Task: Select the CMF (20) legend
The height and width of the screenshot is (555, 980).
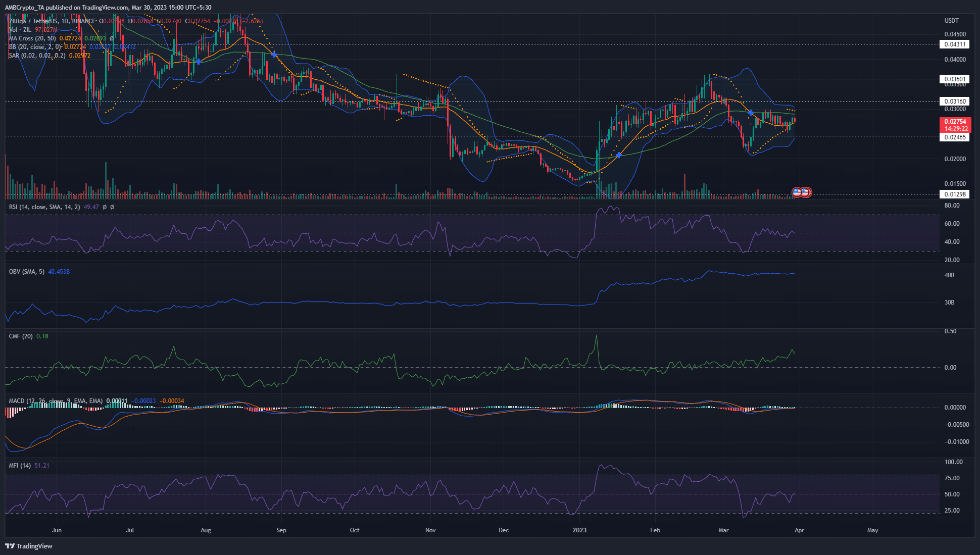Action: pos(21,336)
